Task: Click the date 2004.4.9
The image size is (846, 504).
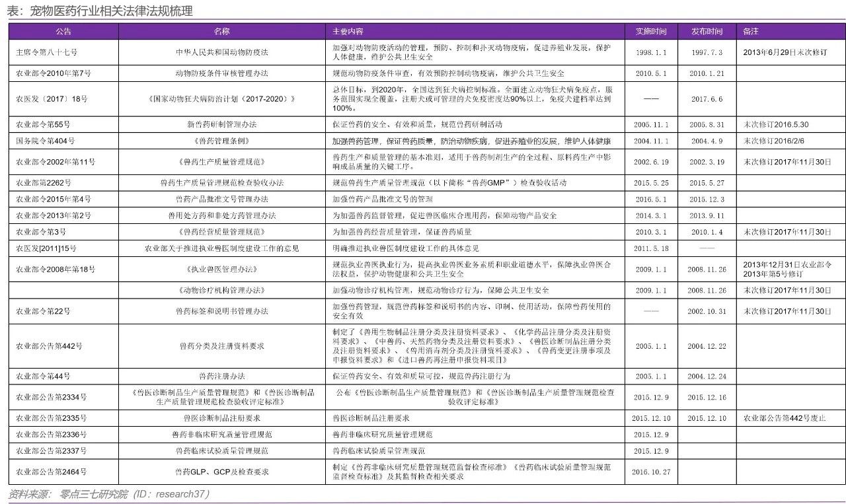Action: (x=707, y=141)
